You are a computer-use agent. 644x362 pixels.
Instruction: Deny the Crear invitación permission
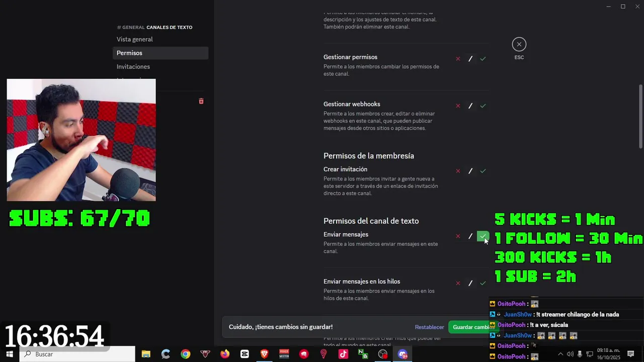pos(458,171)
